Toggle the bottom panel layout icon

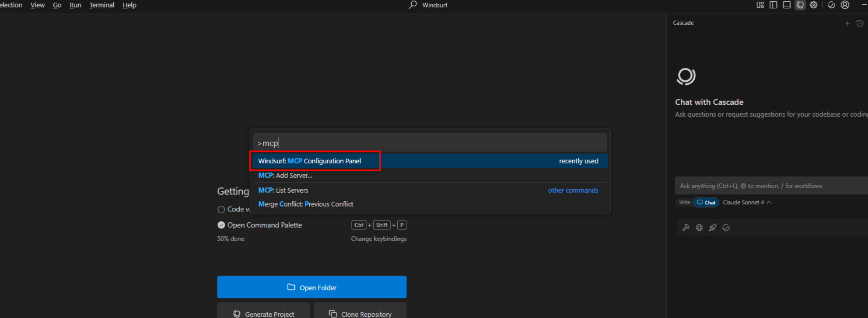787,5
